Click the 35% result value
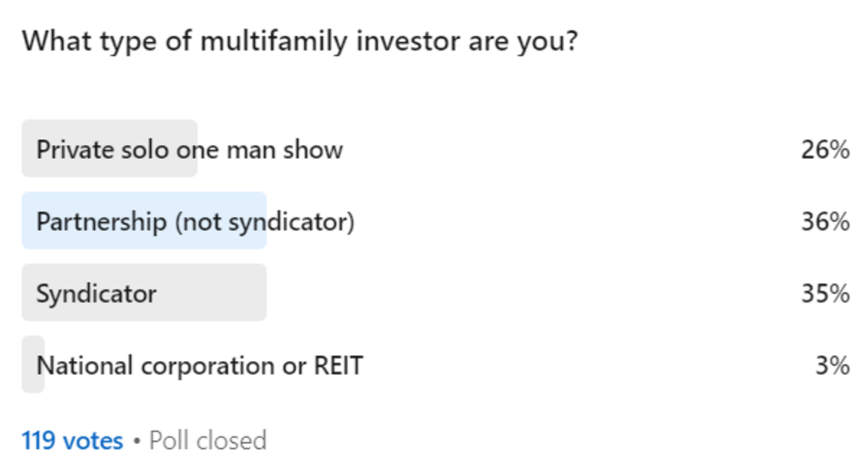868x468 pixels. (x=825, y=293)
